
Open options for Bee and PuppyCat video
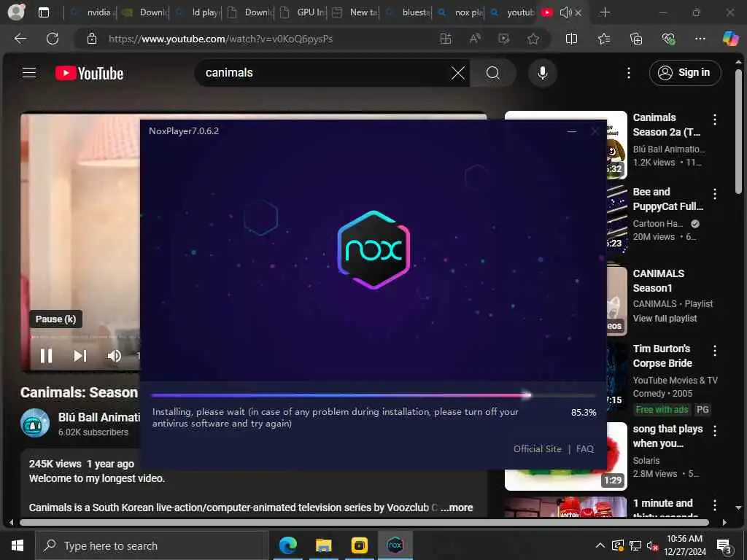[714, 194]
